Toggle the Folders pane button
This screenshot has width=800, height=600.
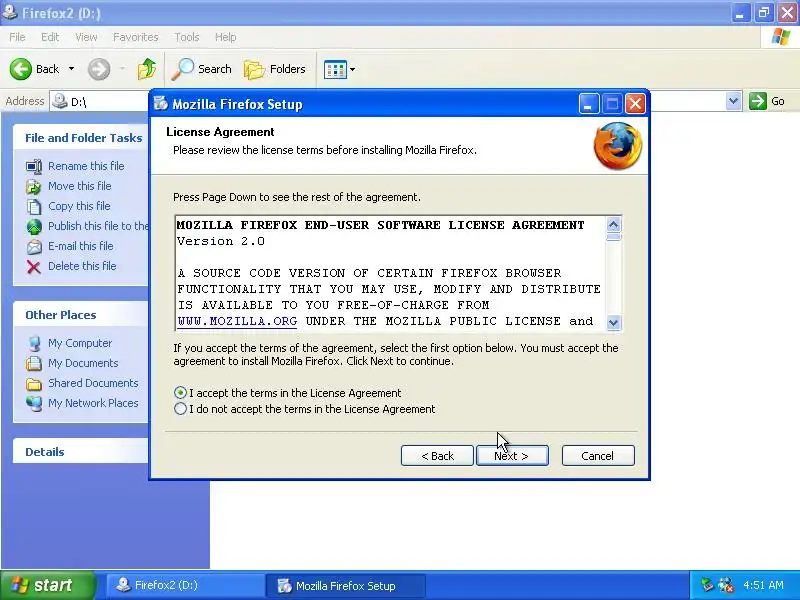coord(275,69)
